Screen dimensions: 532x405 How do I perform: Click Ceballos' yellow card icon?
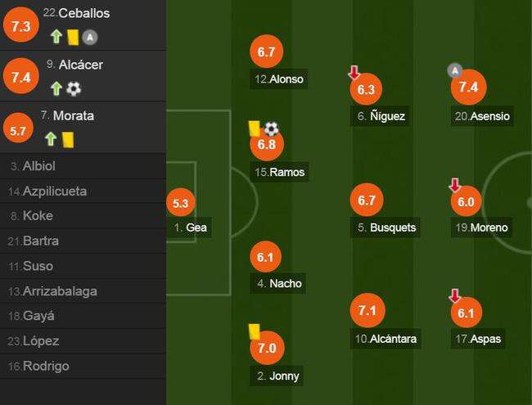click(73, 37)
